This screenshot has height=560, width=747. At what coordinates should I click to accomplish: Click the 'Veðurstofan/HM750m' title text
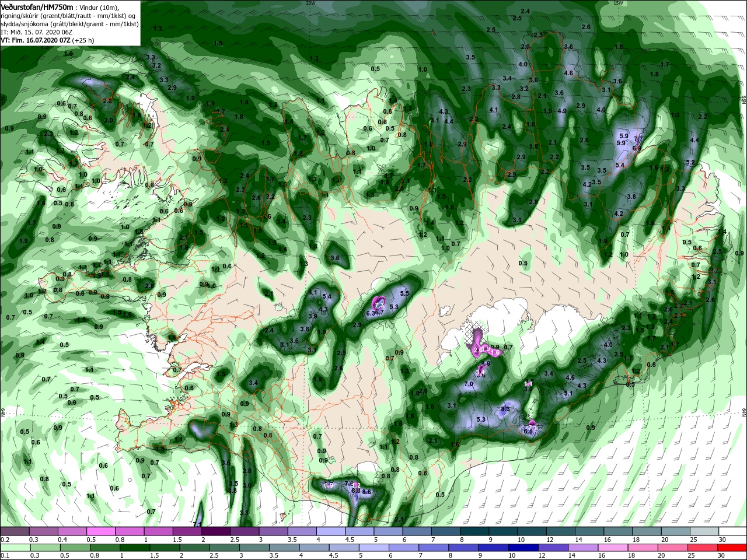coord(37,6)
